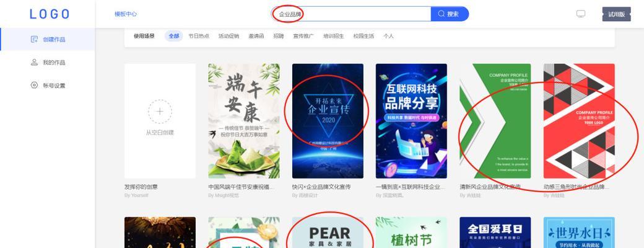Image resolution: width=644 pixels, height=248 pixels.
Task: Click the plus icon to create blank
Action: pyautogui.click(x=160, y=112)
